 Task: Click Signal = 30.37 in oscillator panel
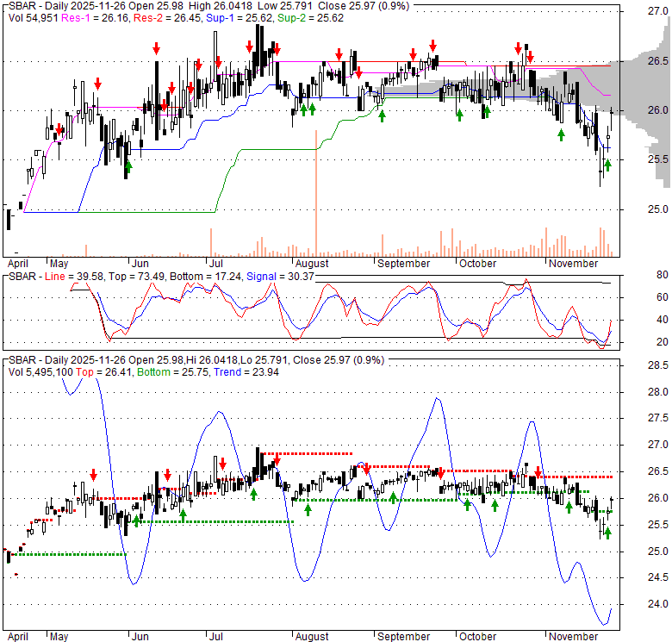(280, 277)
